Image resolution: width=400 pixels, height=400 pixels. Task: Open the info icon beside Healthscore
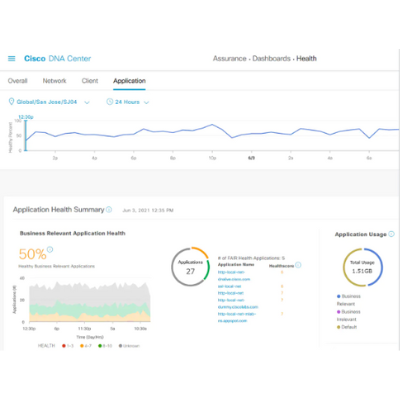tap(298, 265)
